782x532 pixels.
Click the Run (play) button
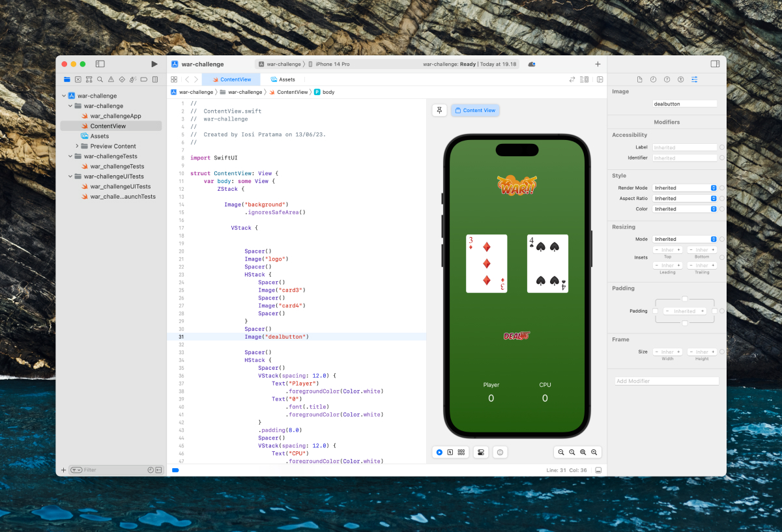[x=154, y=64]
